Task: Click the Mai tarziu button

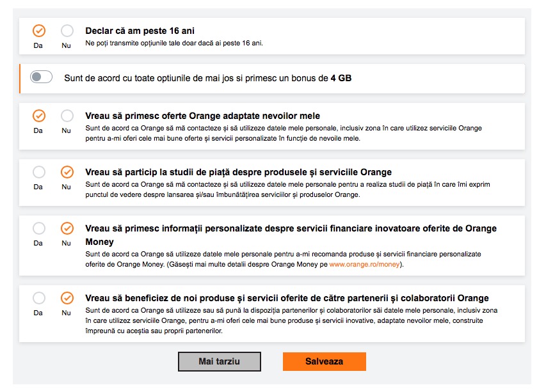Action: click(220, 361)
